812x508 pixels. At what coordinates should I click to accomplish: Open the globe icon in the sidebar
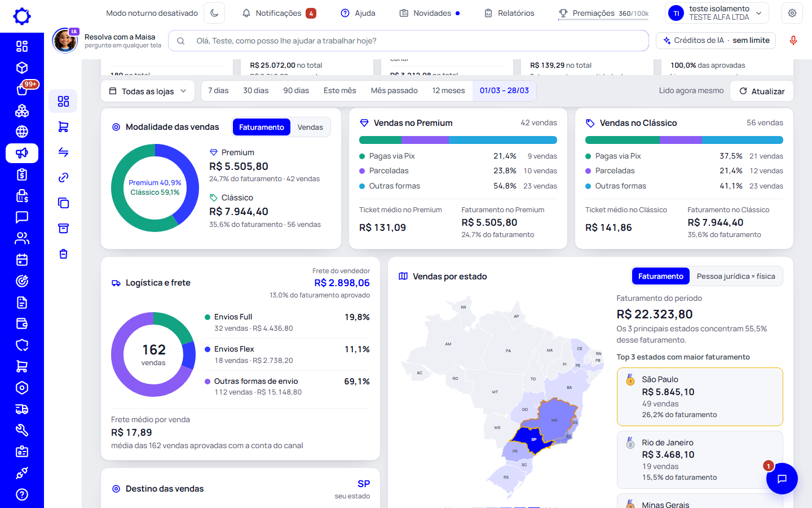click(22, 132)
